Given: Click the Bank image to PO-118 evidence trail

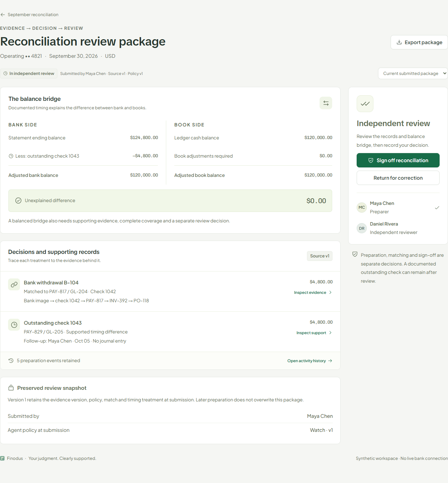Looking at the screenshot, I should click(x=86, y=301).
